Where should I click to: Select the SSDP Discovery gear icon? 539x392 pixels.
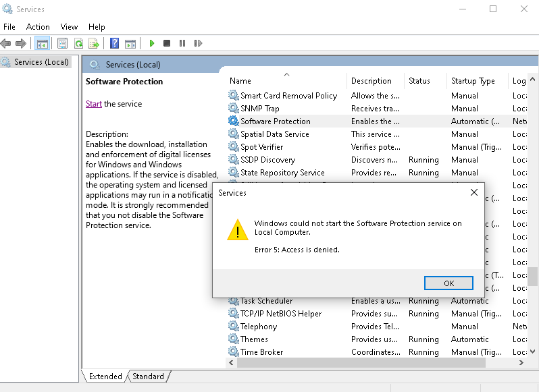(234, 159)
